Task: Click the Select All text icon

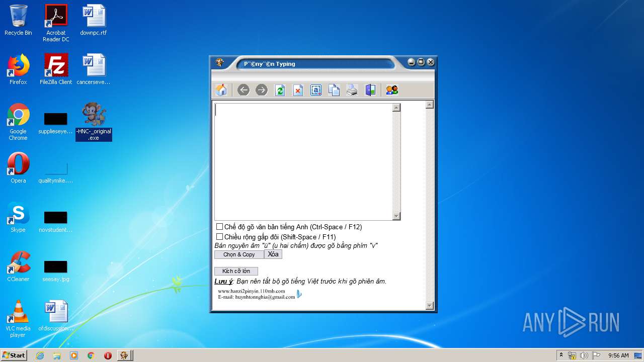Action: click(316, 90)
